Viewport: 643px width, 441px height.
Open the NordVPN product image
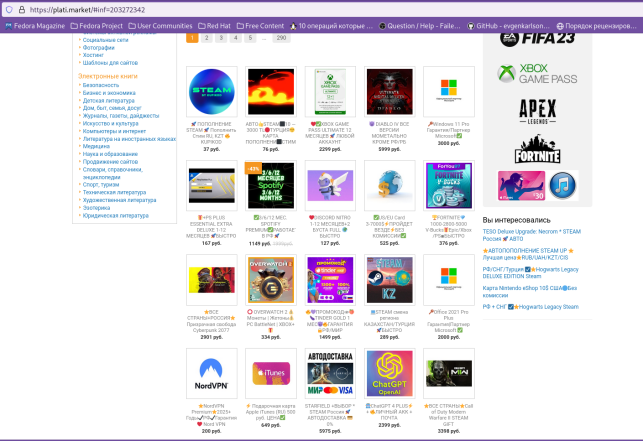click(x=212, y=374)
